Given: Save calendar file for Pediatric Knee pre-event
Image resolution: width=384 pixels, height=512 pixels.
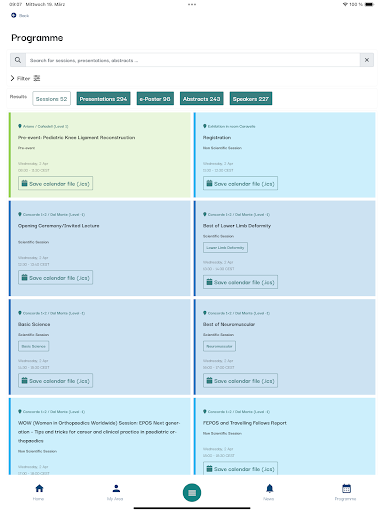Looking at the screenshot, I should (55, 184).
